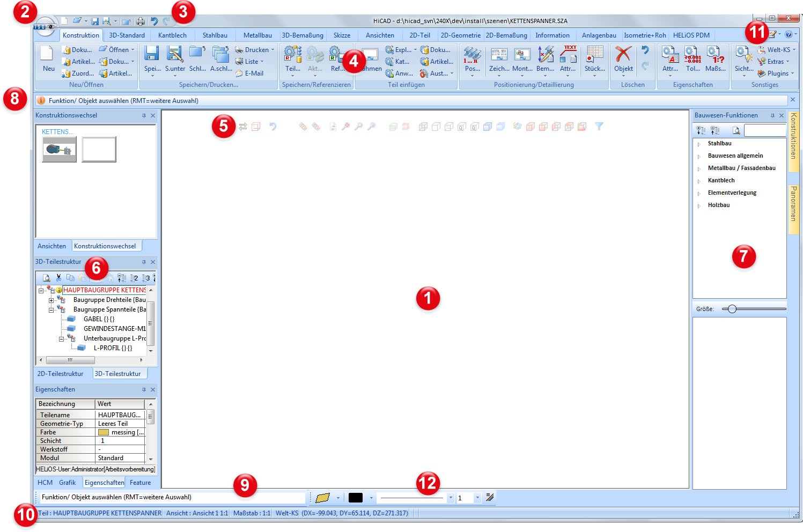Click the Zuord... button

[78, 73]
